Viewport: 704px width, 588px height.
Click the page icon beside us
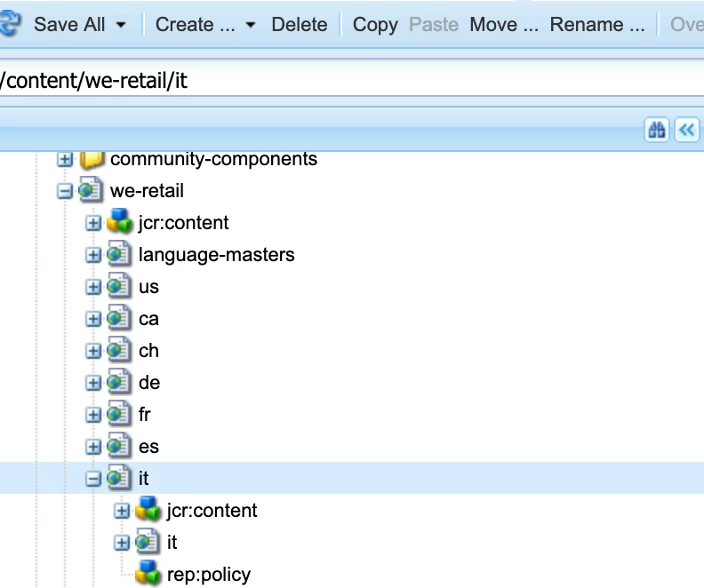coord(119,286)
